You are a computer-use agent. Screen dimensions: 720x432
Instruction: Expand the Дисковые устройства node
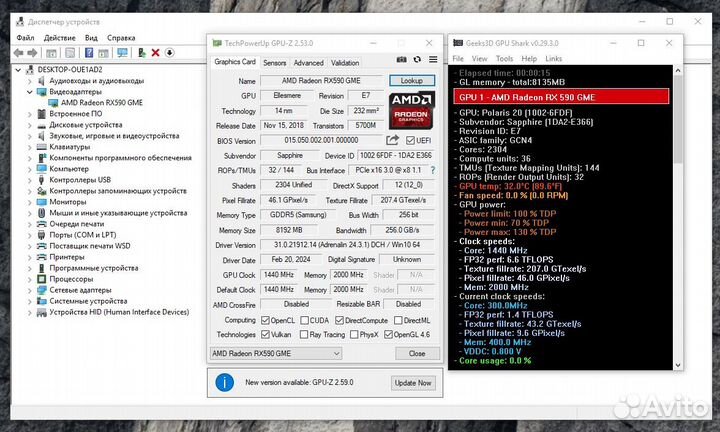click(30, 125)
